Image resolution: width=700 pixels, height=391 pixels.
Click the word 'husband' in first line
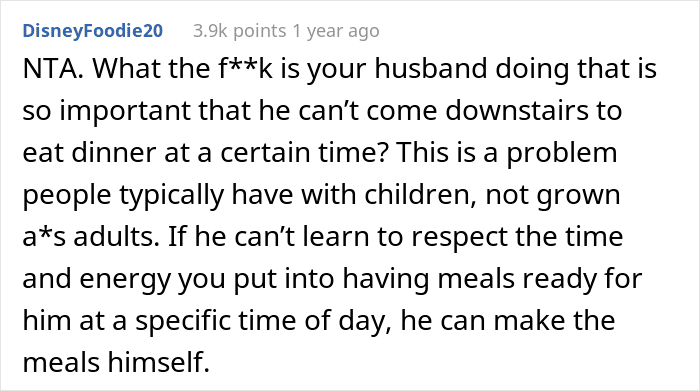click(431, 68)
